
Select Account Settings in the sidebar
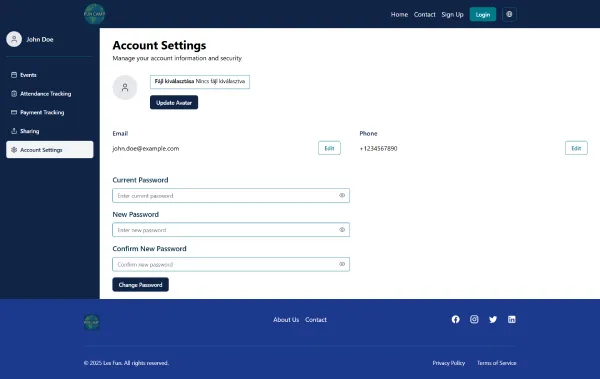tap(49, 150)
